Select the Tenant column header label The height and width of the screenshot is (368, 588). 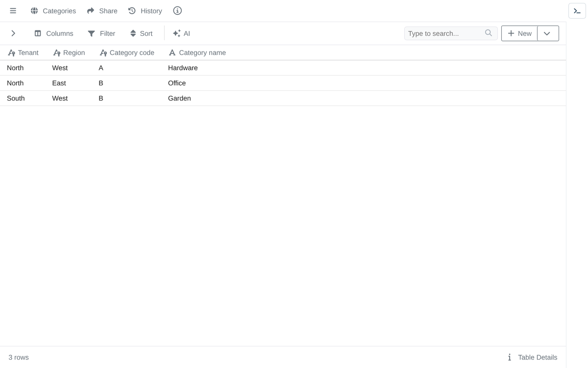point(28,53)
